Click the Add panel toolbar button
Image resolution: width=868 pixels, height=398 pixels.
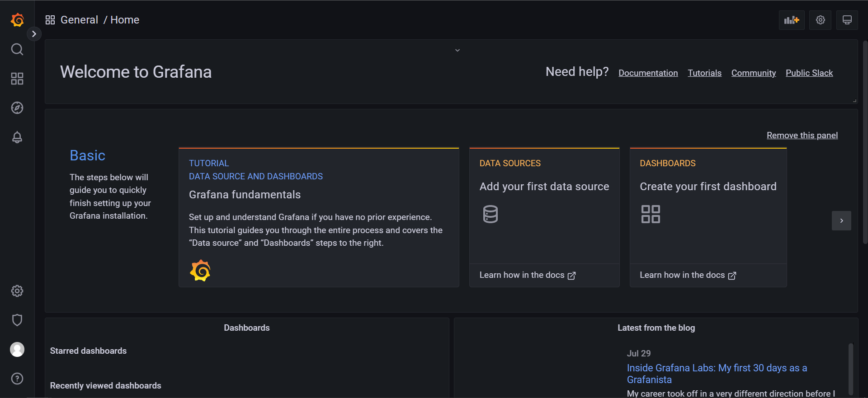click(792, 20)
